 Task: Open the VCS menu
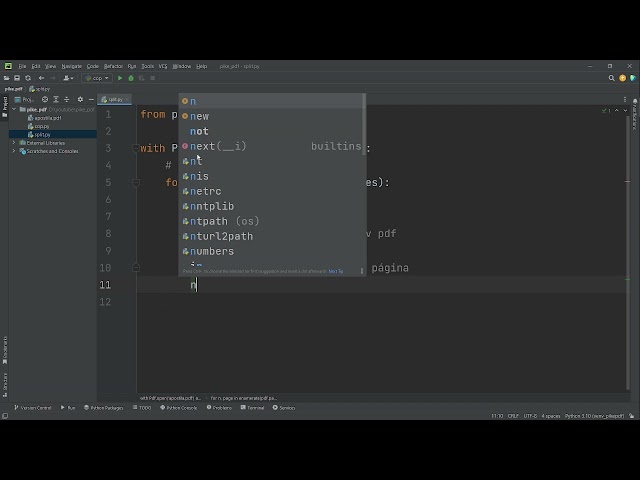point(163,66)
